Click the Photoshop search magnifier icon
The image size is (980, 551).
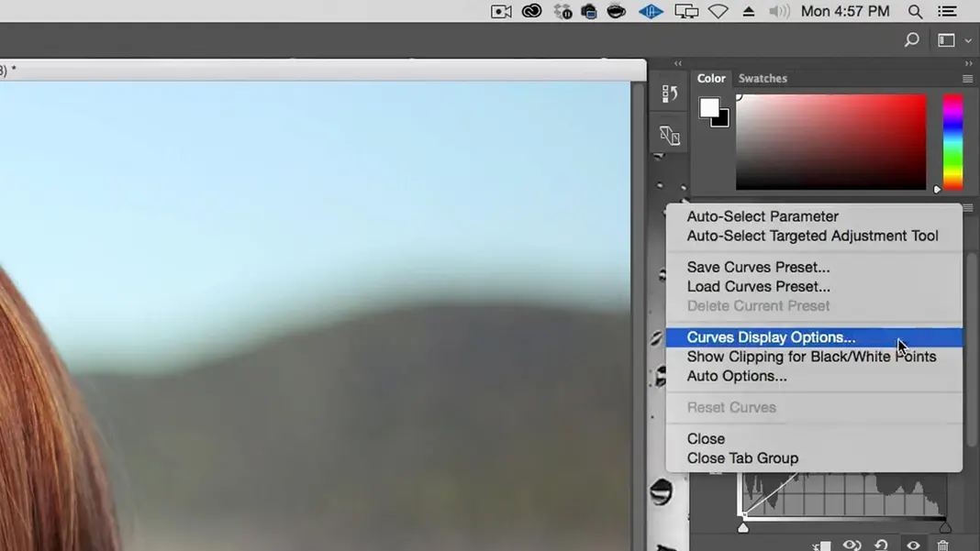click(912, 40)
